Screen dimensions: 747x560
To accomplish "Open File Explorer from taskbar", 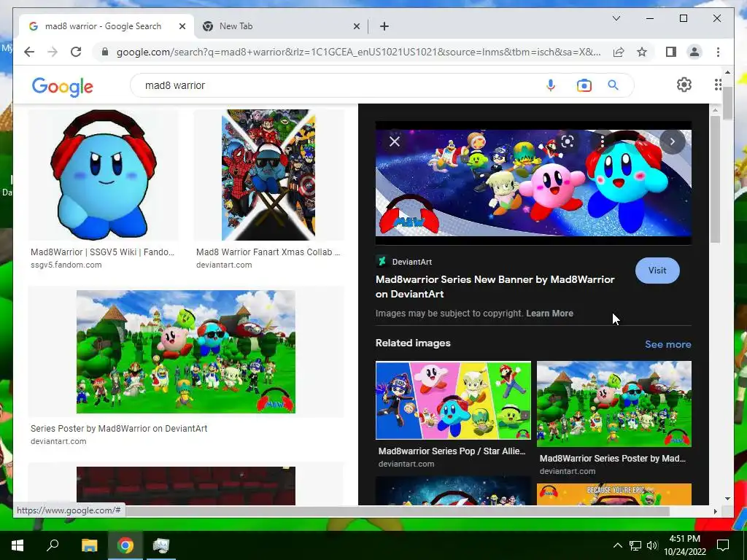I will (x=89, y=545).
